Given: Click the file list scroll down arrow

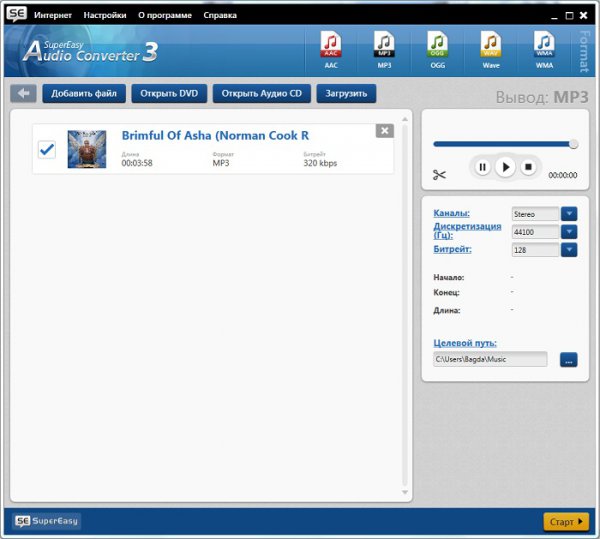Looking at the screenshot, I should tap(405, 492).
